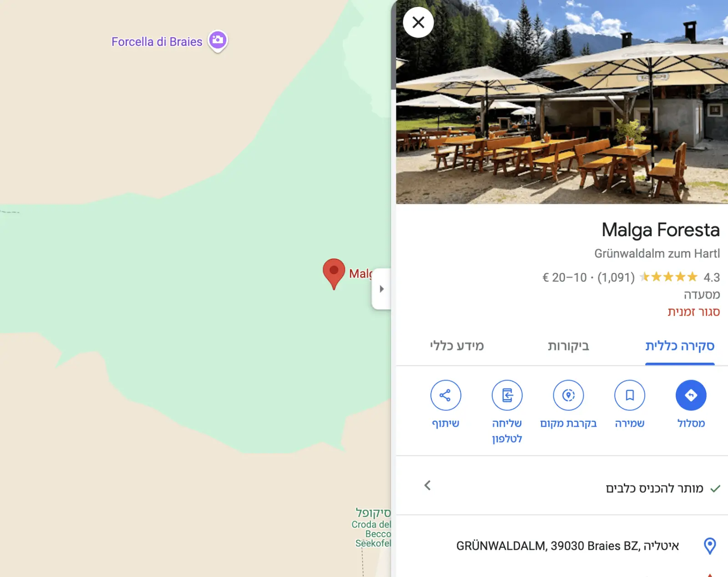The width and height of the screenshot is (728, 577).
Task: Open nearby places (בקרבת מקום) icon
Action: (568, 395)
